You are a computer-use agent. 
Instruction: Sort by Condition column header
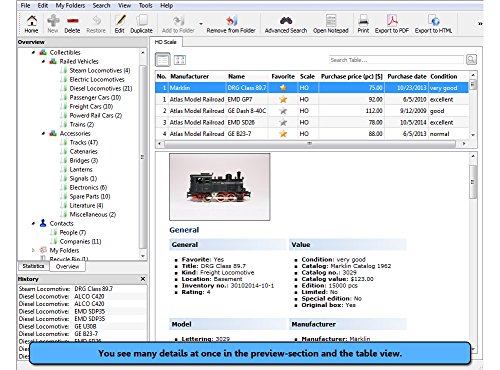(x=444, y=76)
